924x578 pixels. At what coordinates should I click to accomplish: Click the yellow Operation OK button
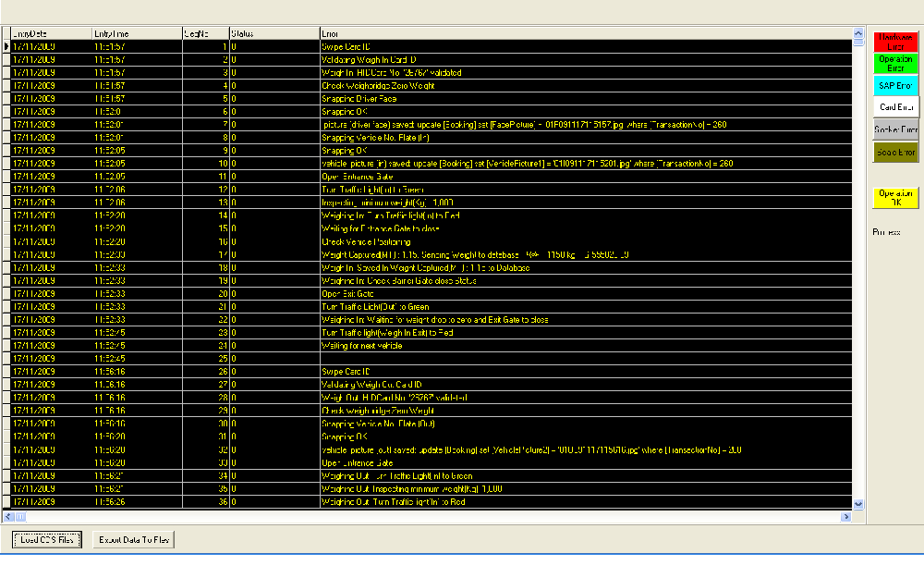coord(895,198)
